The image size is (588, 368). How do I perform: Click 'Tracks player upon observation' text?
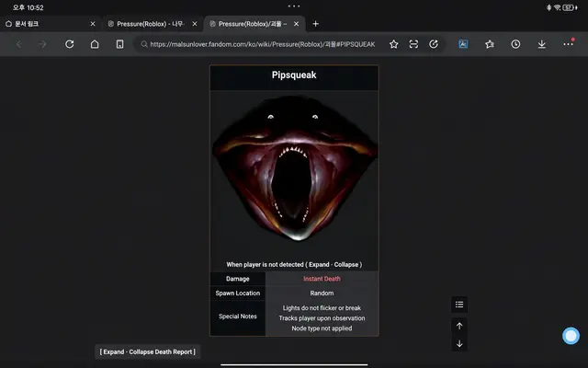click(x=322, y=318)
